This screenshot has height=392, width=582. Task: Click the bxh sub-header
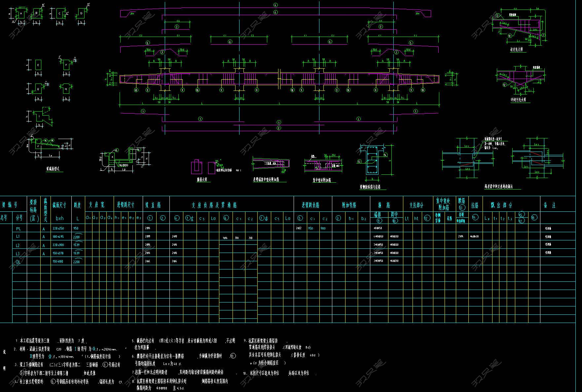(60, 218)
